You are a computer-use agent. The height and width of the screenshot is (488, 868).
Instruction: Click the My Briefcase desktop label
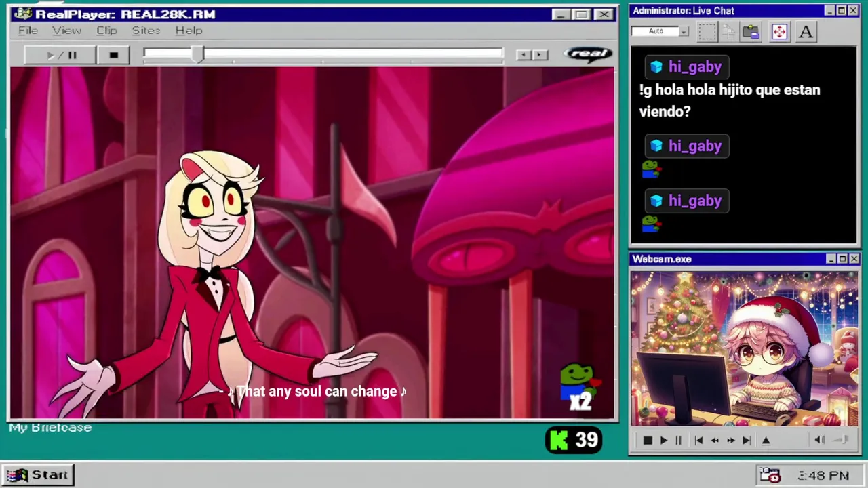[50, 428]
